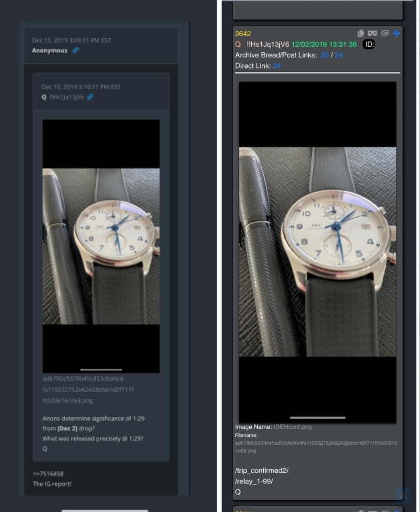Open archive post link 24 after the slash

339,55
